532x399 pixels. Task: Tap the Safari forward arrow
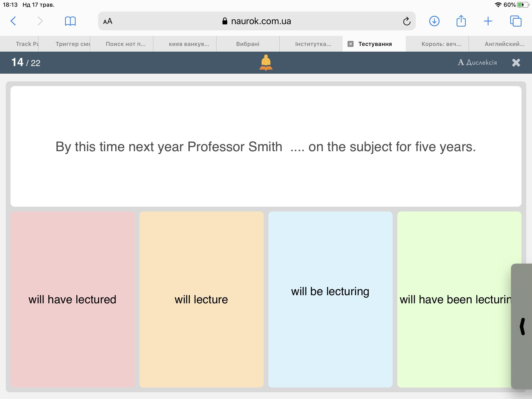tap(40, 21)
